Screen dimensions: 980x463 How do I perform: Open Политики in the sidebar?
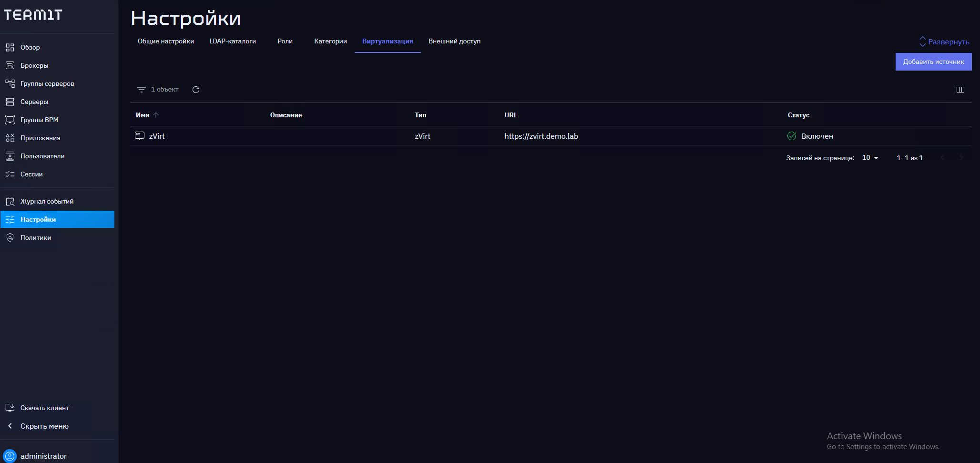coord(36,237)
